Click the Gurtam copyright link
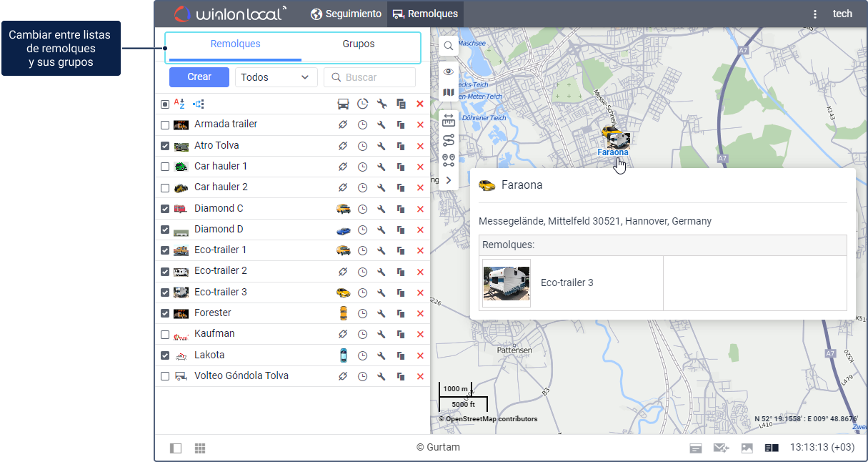This screenshot has height=462, width=868. pos(438,448)
